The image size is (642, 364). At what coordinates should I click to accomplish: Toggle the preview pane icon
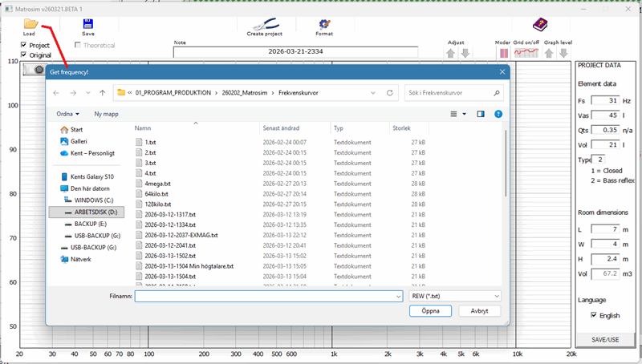tap(481, 114)
